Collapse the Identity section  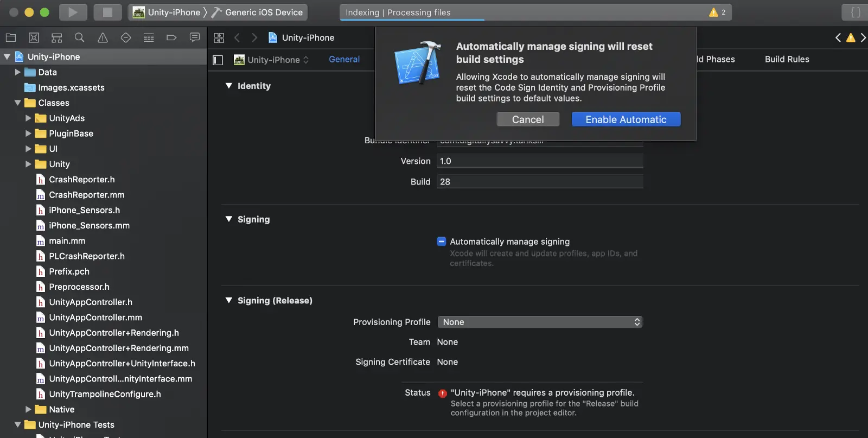(229, 86)
